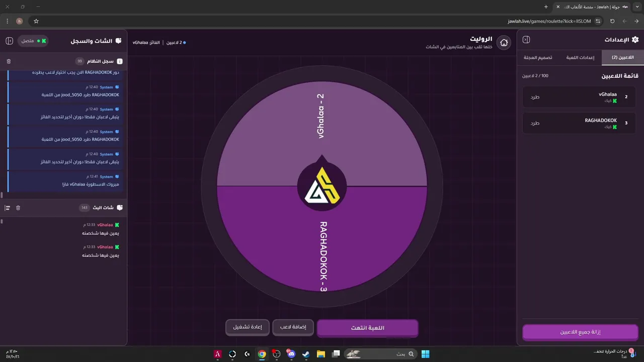Kick player RAGHADOKOK with طرد
Viewport: 644px width, 362px height.
[535, 123]
